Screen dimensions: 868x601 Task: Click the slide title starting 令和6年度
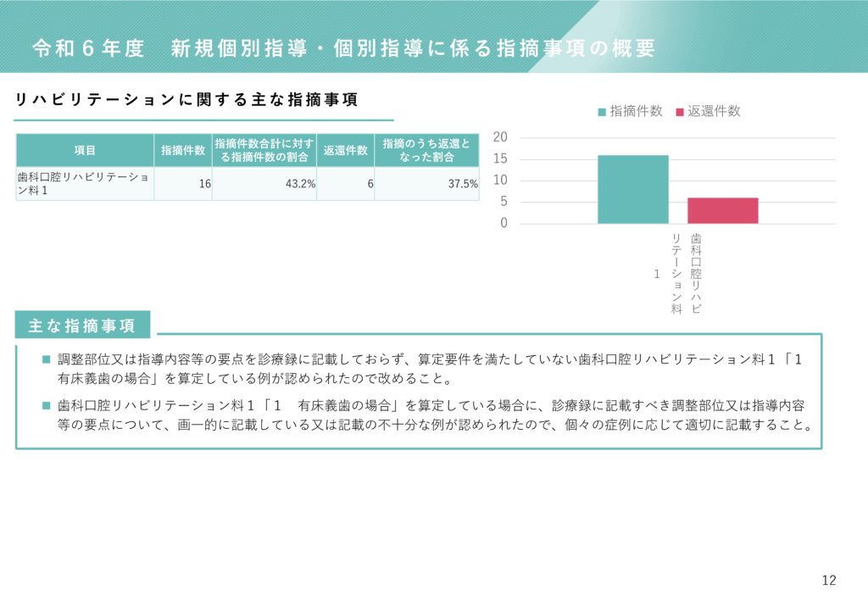(344, 48)
